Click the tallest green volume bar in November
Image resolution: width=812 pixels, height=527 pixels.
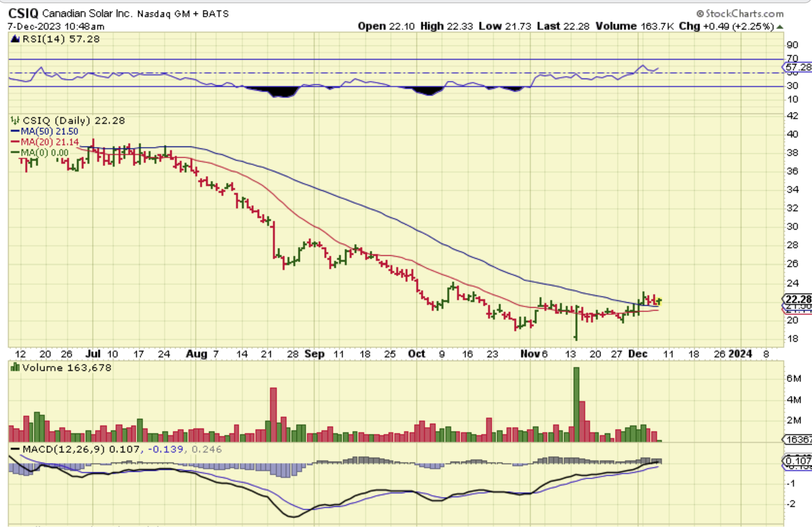(576, 404)
